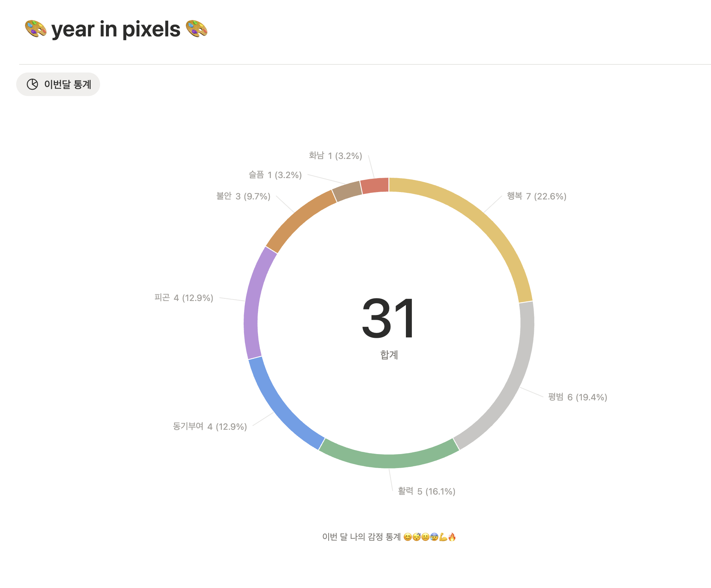Select the red 화남 donut segment
711x588 pixels.
375,185
